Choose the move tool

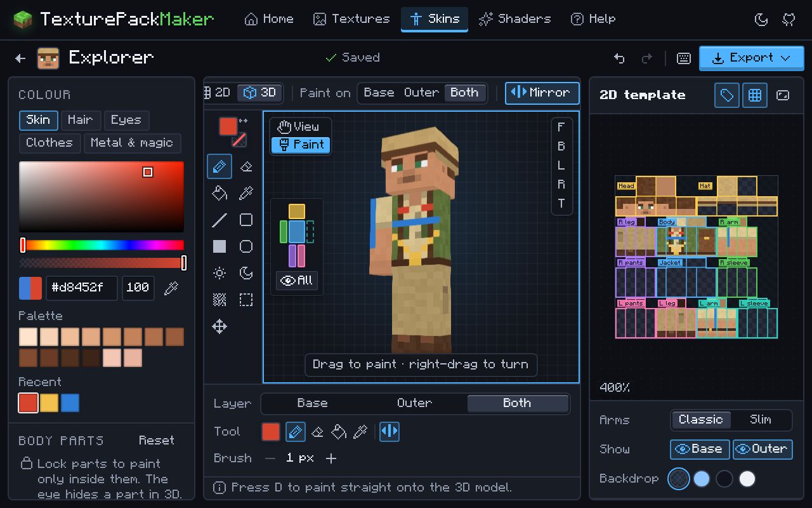(219, 326)
